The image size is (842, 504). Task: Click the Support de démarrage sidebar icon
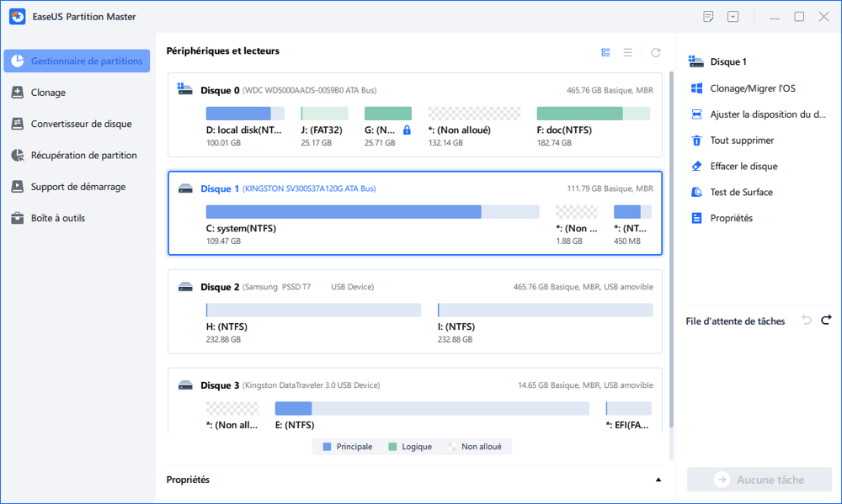(17, 187)
